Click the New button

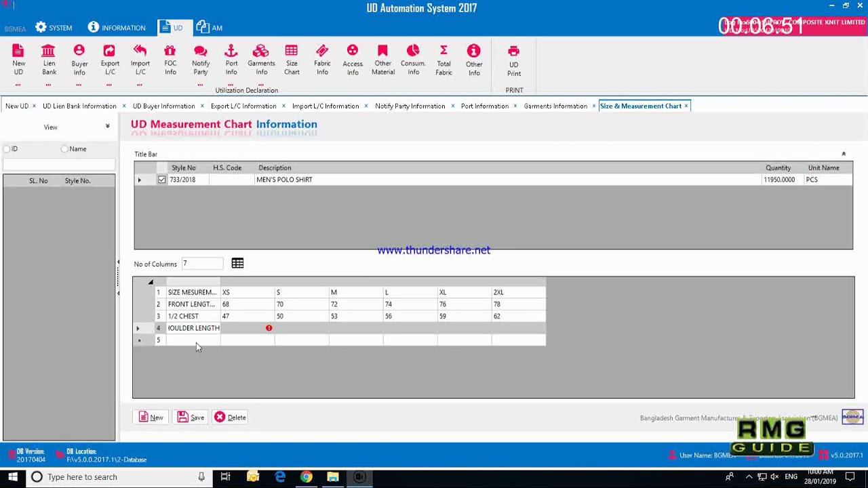pyautogui.click(x=151, y=418)
